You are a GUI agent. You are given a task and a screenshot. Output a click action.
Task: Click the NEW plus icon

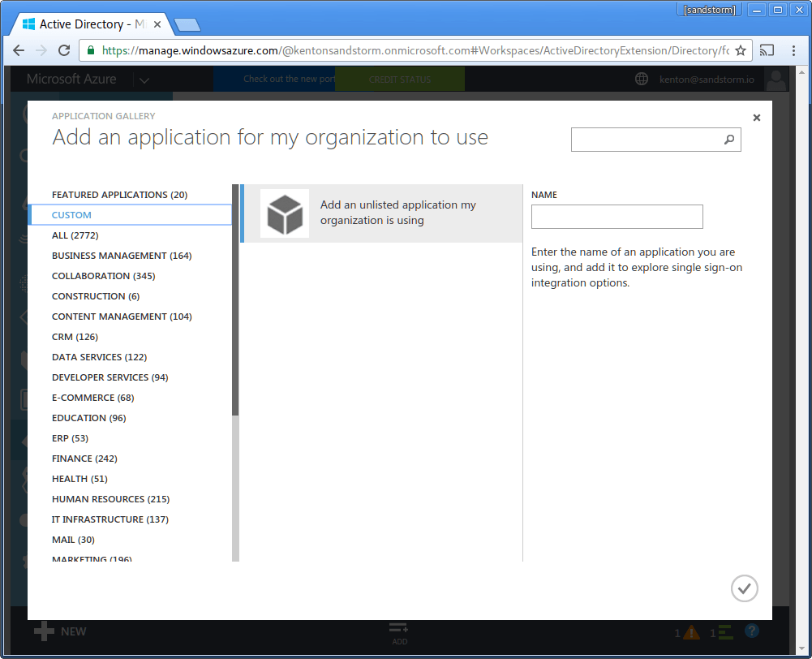[x=44, y=631]
